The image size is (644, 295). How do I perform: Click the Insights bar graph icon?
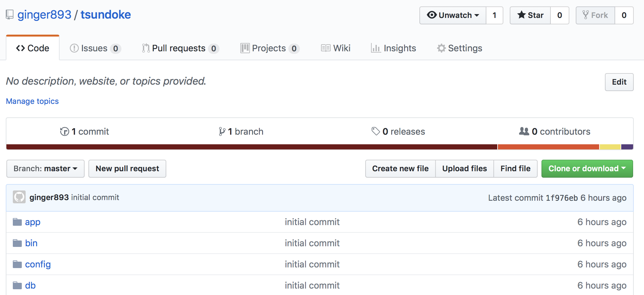(x=376, y=48)
